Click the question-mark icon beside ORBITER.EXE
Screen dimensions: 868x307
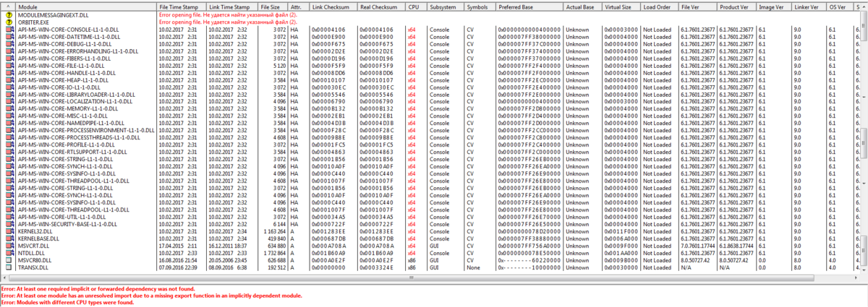tap(9, 22)
